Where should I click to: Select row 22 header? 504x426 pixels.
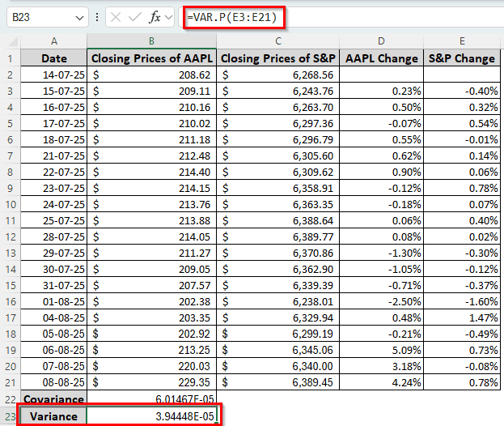[x=11, y=399]
